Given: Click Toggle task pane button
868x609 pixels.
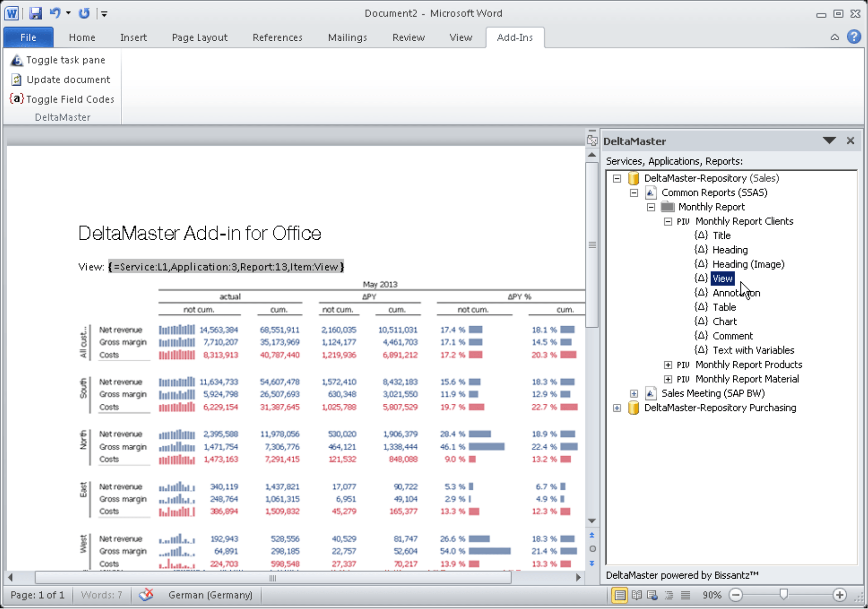Looking at the screenshot, I should (x=58, y=60).
